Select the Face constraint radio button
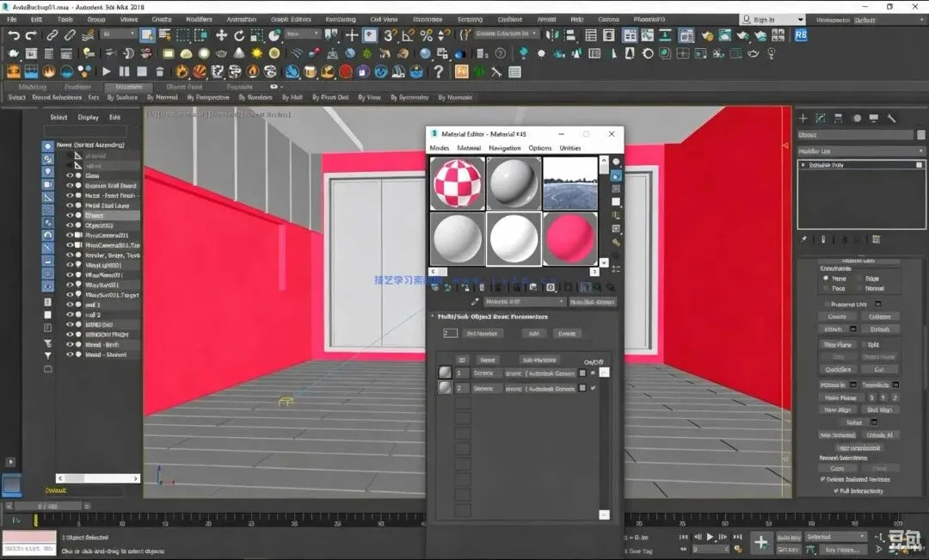 (825, 288)
